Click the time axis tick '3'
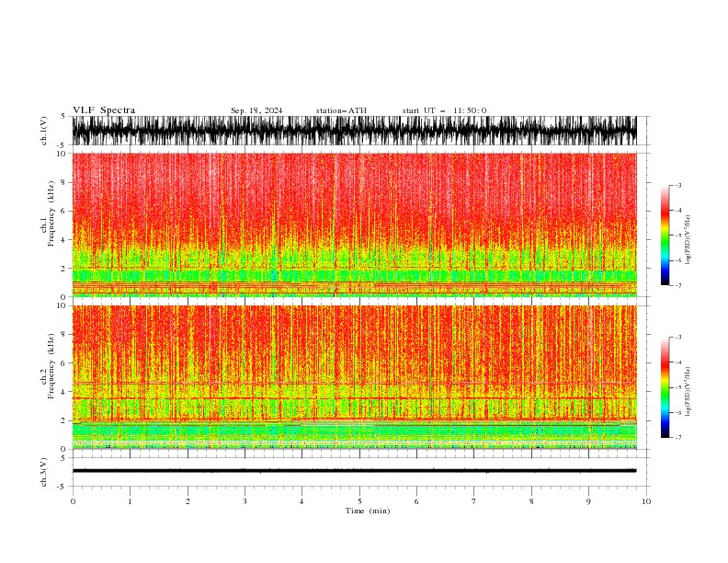 point(245,501)
